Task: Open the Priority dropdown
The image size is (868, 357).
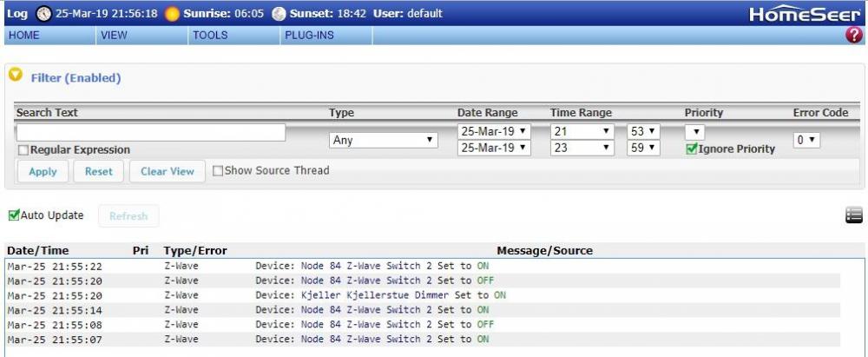Action: [694, 132]
